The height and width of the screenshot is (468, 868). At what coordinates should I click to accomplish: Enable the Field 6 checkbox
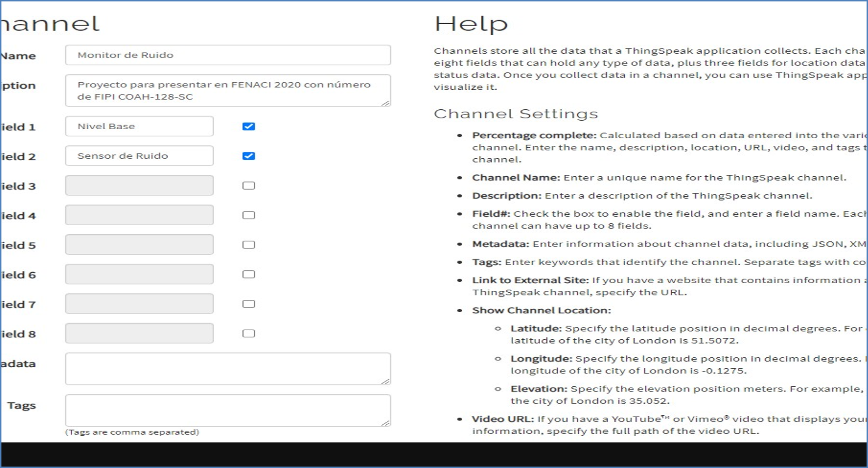tap(249, 274)
